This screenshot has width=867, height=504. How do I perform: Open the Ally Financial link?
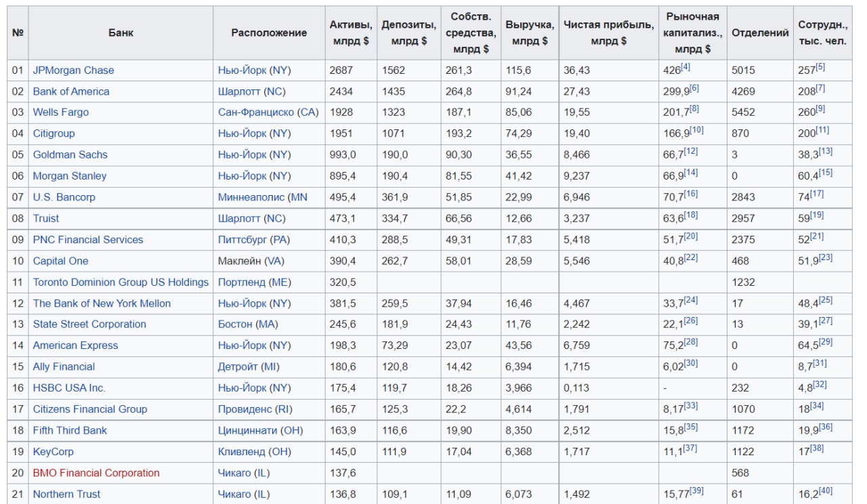coord(64,366)
